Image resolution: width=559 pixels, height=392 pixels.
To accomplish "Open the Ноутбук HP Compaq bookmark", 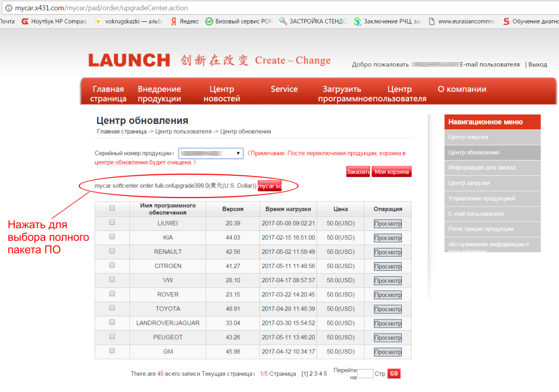I will pyautogui.click(x=53, y=21).
